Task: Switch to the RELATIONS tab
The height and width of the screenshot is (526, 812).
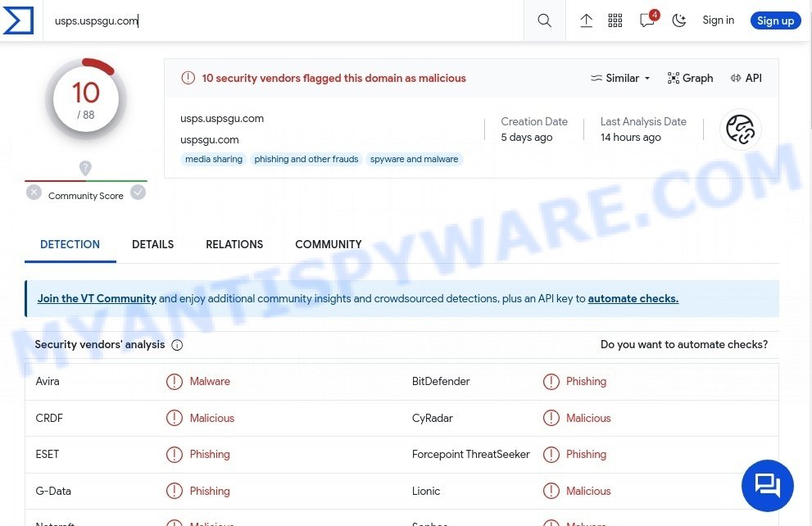Action: tap(234, 244)
